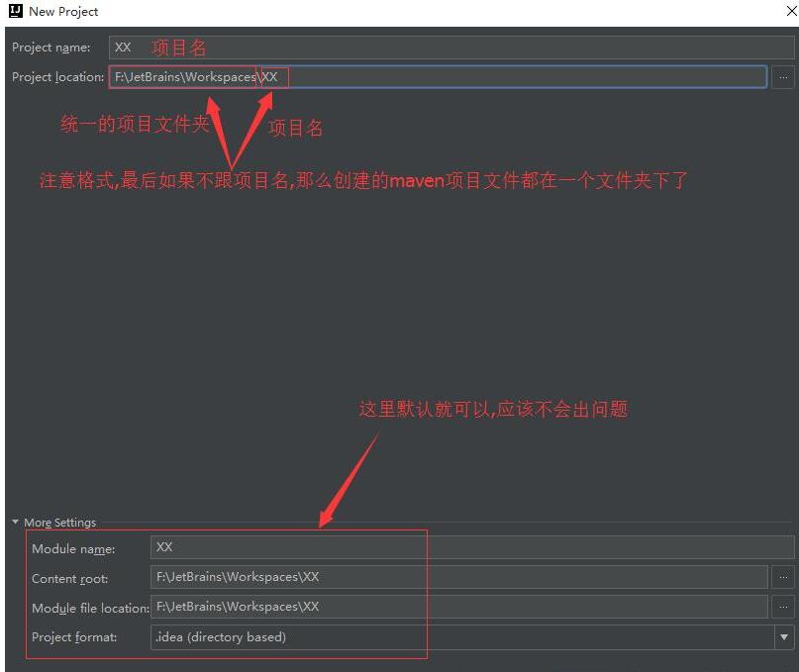This screenshot has height=672, width=799.
Task: Click the browse button next to Content root
Action: pos(783,577)
